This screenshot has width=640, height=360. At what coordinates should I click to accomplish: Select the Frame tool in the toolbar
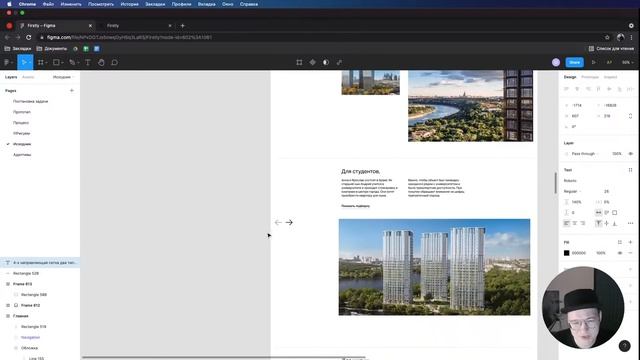click(x=40, y=62)
